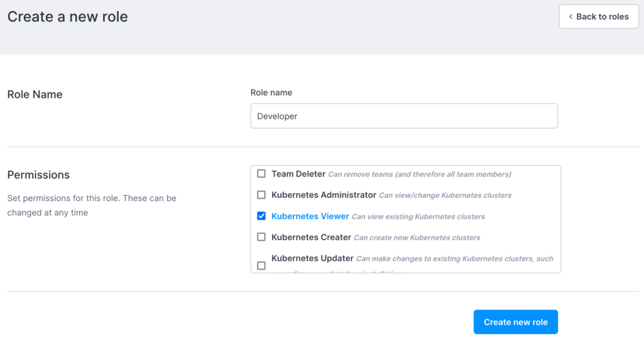Click the 'Can view/change Kubernetes clusters' description
The height and width of the screenshot is (341, 644).
click(x=445, y=195)
